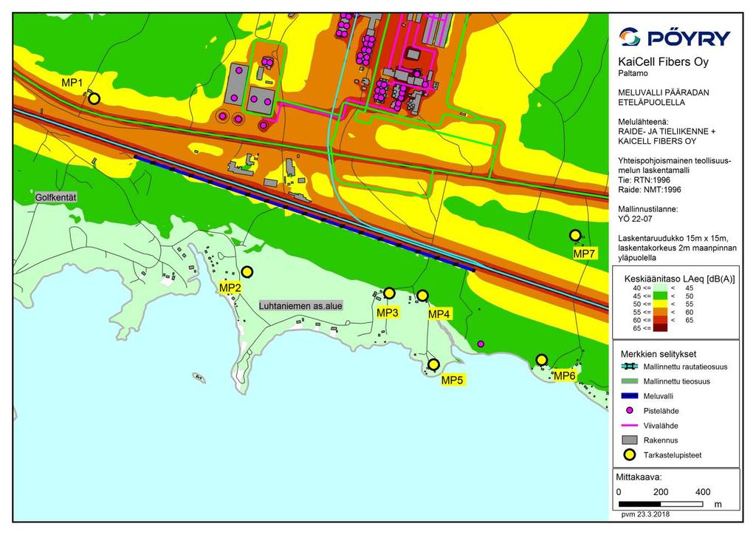756x535 pixels.
Task: Click the MP1 observation point marker
Action: [94, 99]
